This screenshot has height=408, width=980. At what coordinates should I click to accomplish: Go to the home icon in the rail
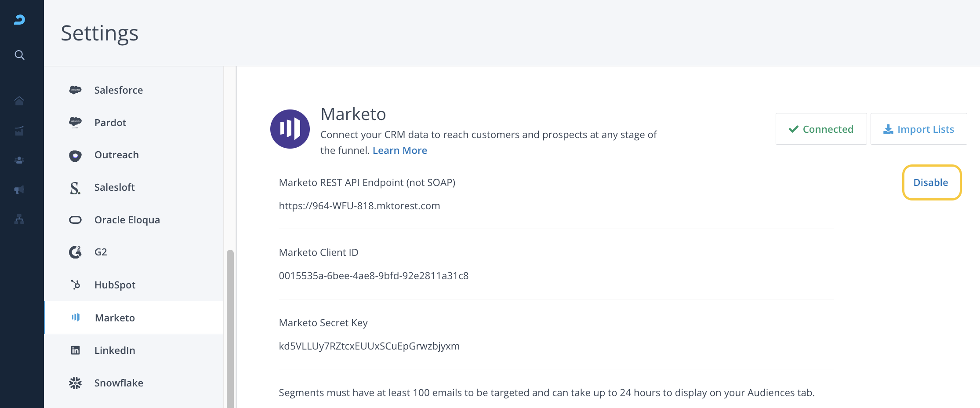coord(19,101)
